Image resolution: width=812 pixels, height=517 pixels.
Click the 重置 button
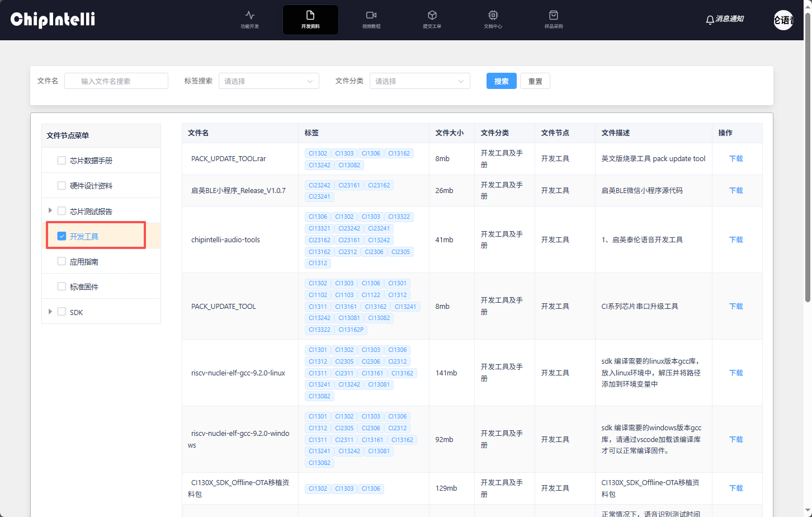click(x=535, y=81)
